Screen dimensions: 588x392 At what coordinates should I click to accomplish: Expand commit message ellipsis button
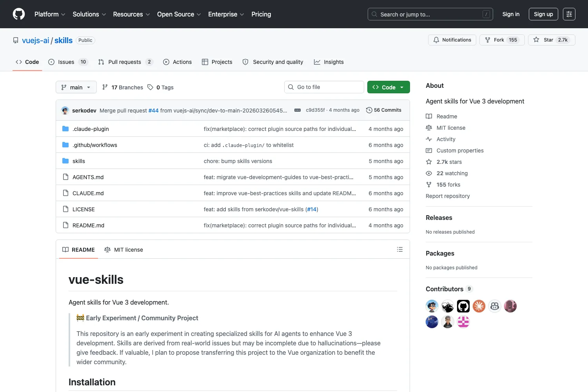tap(298, 111)
